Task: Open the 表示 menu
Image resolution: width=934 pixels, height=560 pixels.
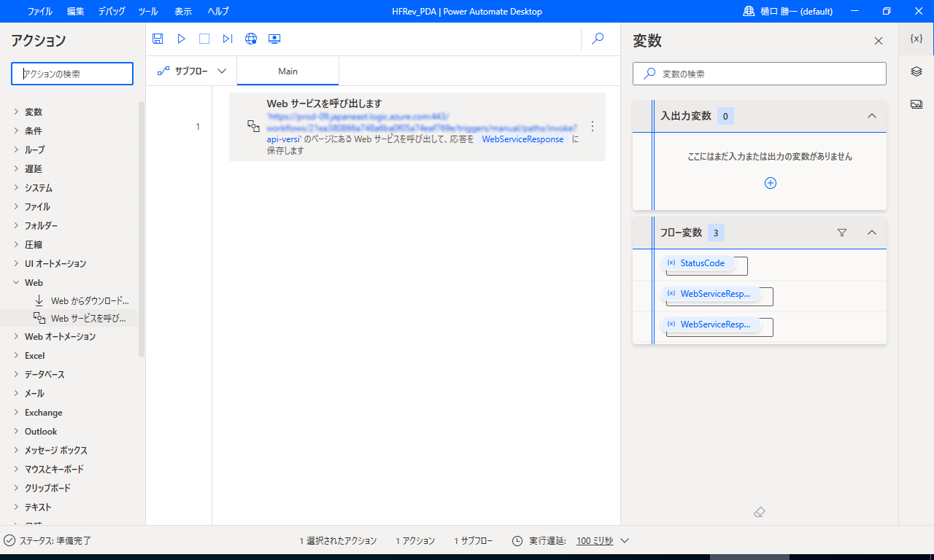Action: click(183, 11)
